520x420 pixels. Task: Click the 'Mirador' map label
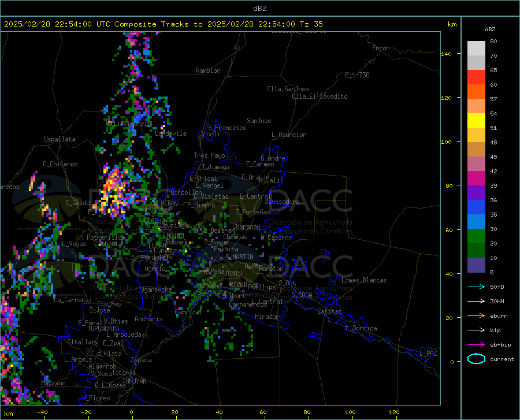266,317
